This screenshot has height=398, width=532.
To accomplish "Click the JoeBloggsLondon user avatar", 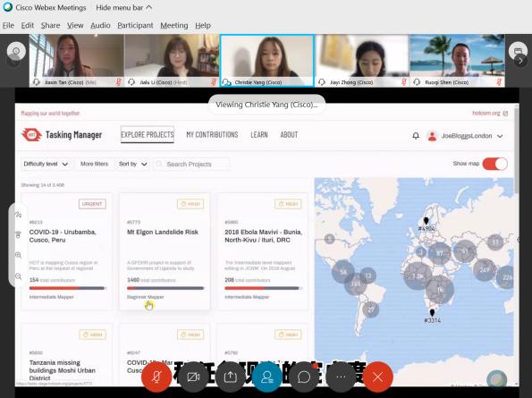I will coord(432,136).
